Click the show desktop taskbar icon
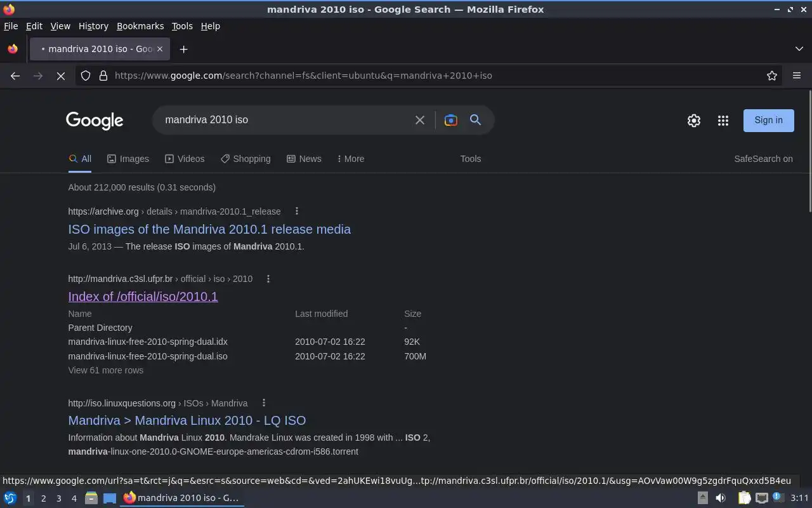Image resolution: width=812 pixels, height=508 pixels. pyautogui.click(x=110, y=498)
